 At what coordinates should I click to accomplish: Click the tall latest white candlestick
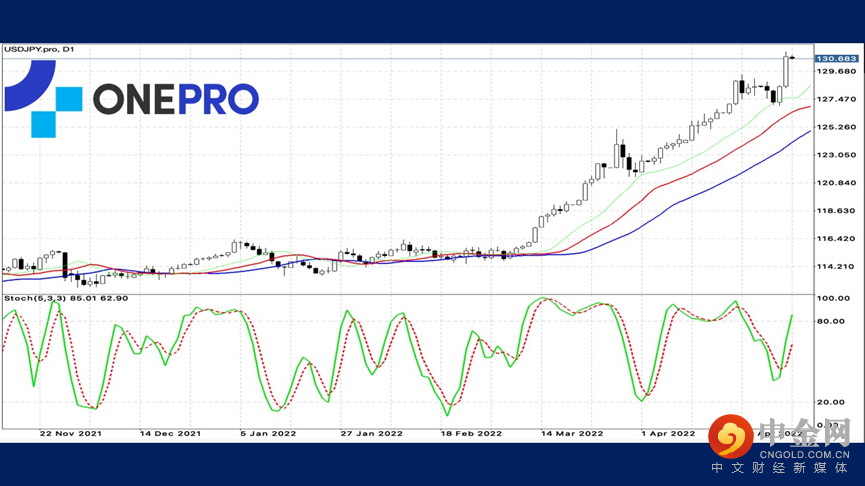tap(786, 71)
